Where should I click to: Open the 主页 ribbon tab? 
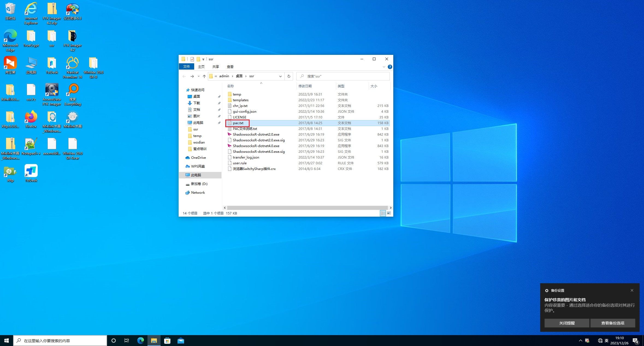[201, 67]
